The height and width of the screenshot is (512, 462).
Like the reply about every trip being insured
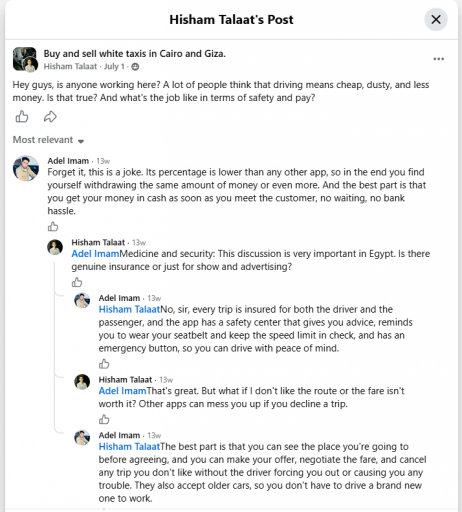104,364
